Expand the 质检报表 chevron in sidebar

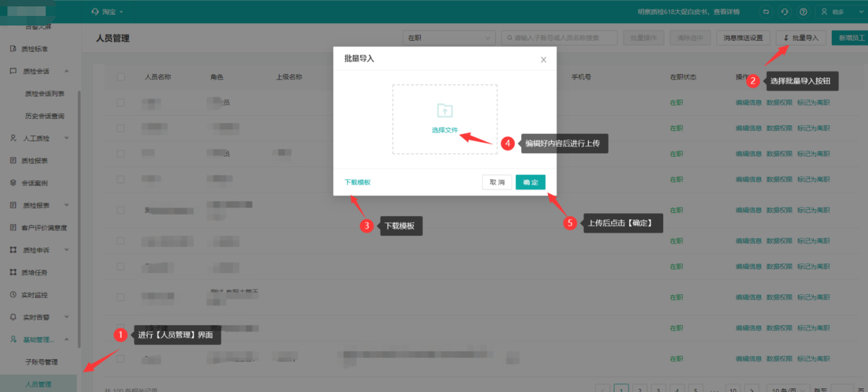(66, 205)
